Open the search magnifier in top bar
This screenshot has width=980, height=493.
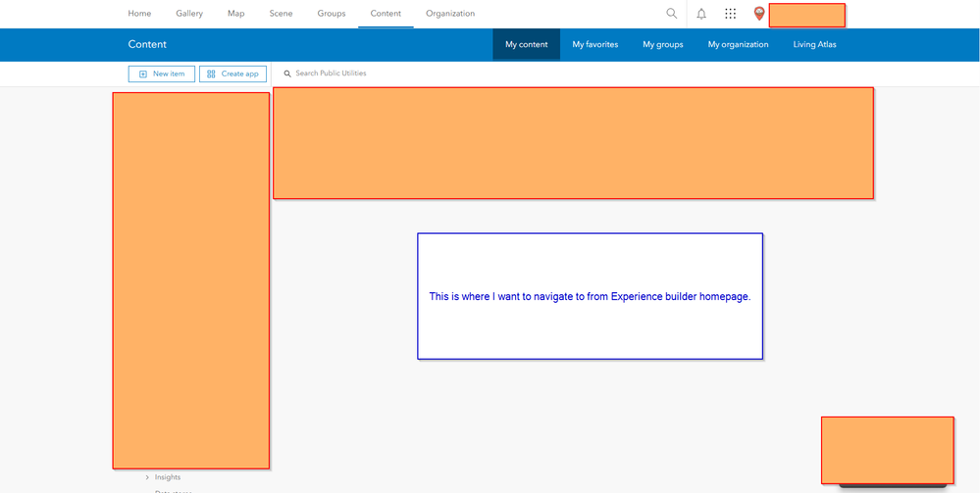click(x=671, y=13)
